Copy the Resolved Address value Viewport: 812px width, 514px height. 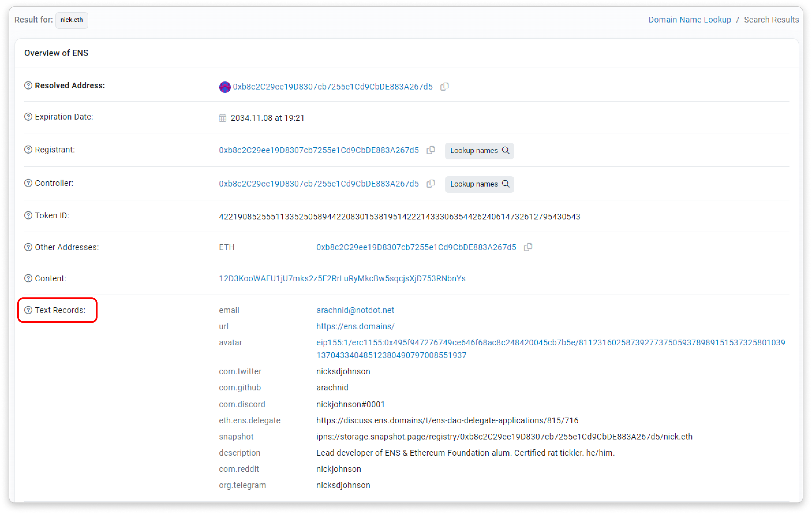[x=444, y=87]
